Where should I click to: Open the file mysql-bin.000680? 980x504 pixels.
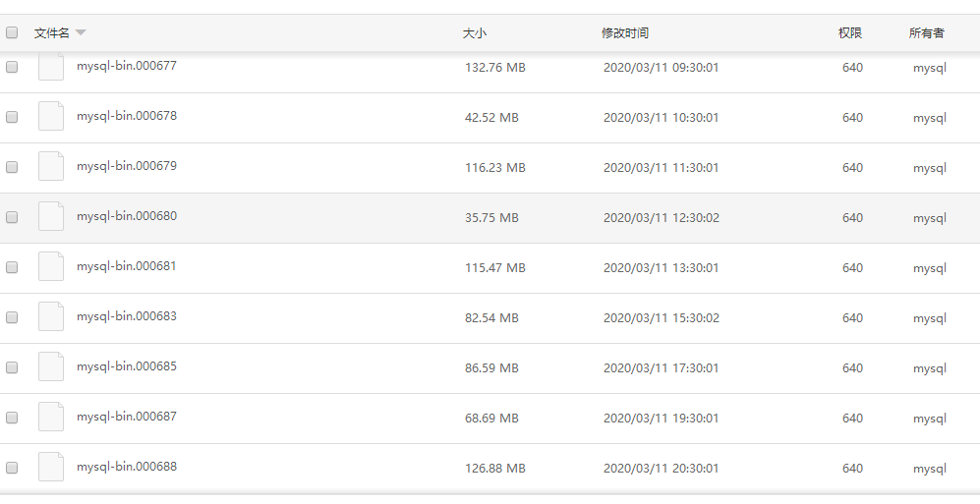(127, 216)
